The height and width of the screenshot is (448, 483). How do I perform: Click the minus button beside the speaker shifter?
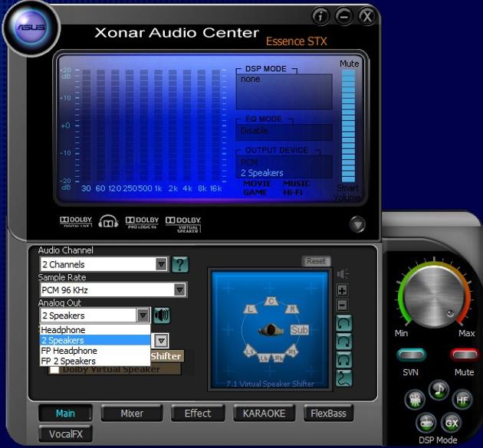342,305
